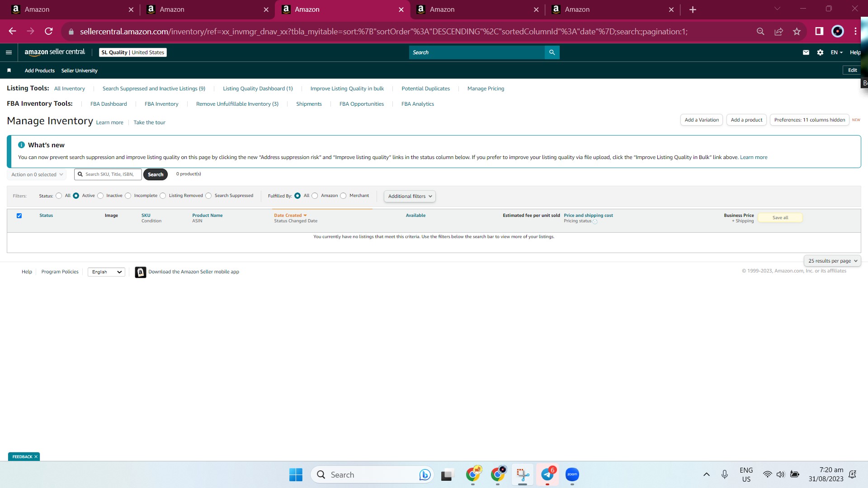This screenshot has height=488, width=868.
Task: Click the What's new info icon
Action: click(21, 145)
